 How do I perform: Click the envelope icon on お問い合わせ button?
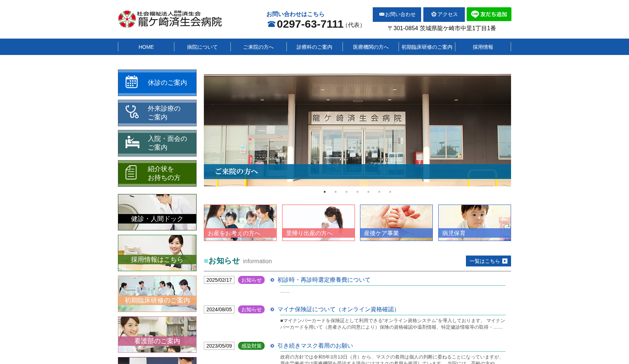tap(381, 14)
